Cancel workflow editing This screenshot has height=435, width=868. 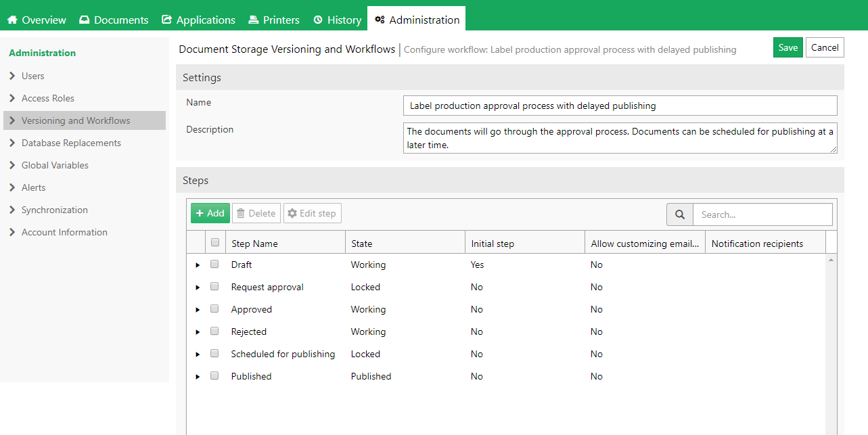(825, 47)
